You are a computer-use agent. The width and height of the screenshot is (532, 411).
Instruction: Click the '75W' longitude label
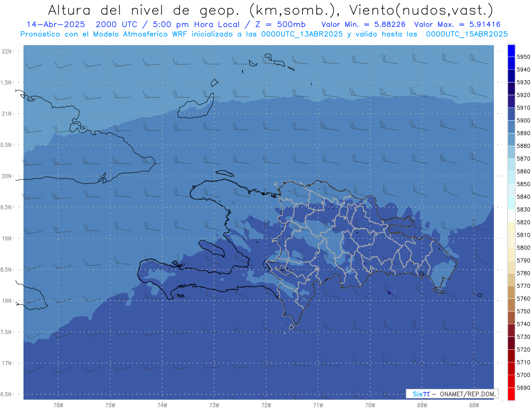[x=110, y=405]
